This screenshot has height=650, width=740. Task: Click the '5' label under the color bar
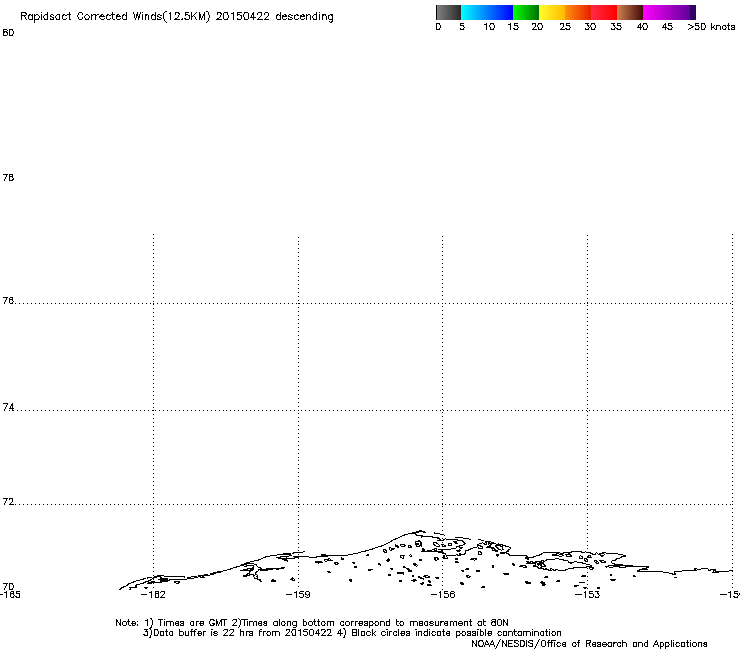(x=462, y=27)
